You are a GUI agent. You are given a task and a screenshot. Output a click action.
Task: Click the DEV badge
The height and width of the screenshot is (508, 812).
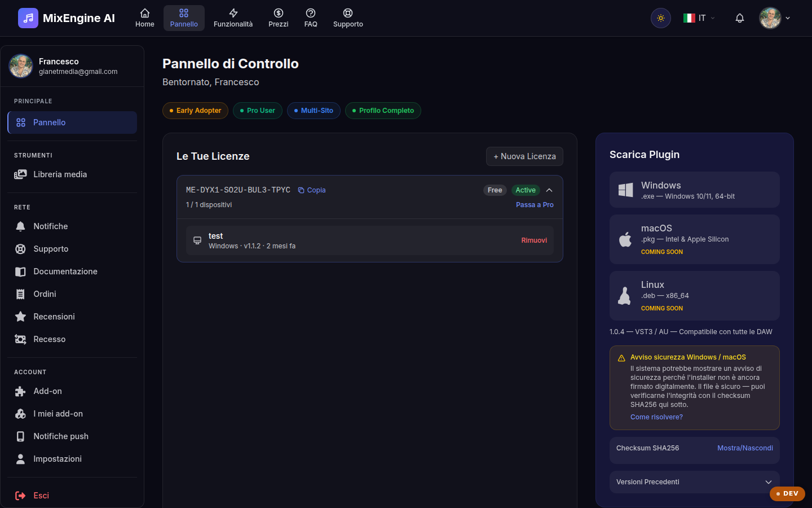coord(787,493)
